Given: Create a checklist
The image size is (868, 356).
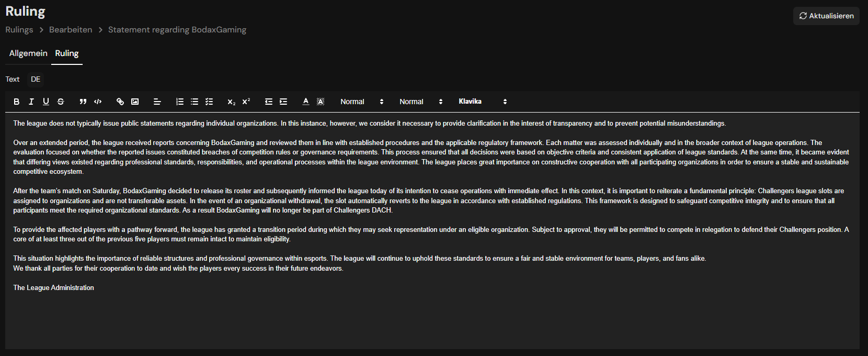Looking at the screenshot, I should 209,102.
